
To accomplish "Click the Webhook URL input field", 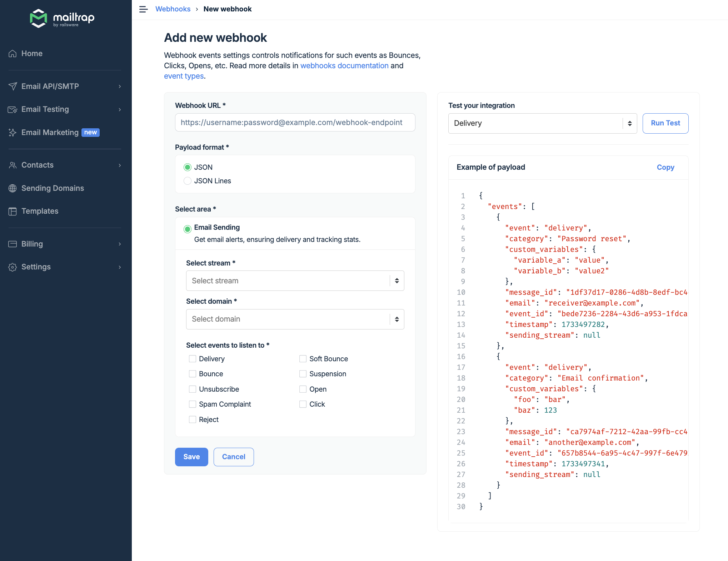I will tap(295, 123).
